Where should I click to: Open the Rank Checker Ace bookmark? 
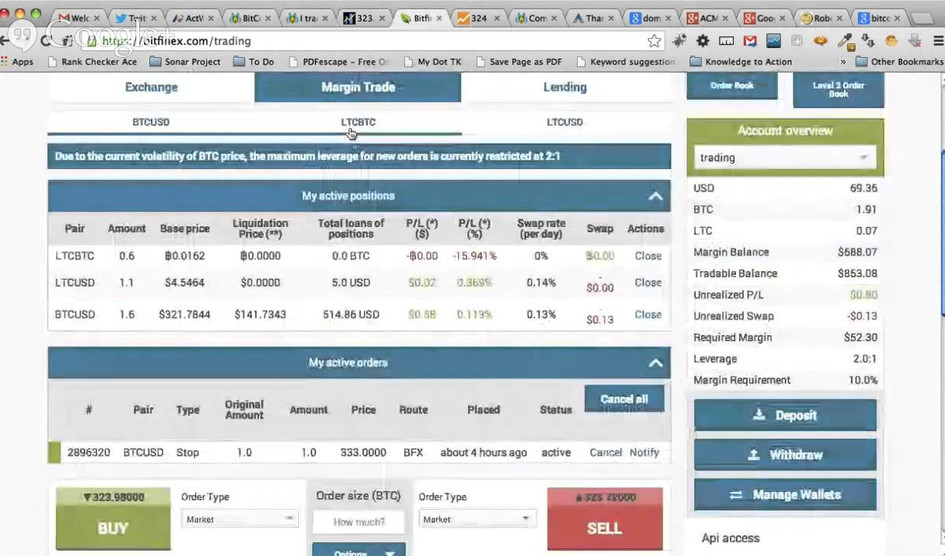click(92, 61)
